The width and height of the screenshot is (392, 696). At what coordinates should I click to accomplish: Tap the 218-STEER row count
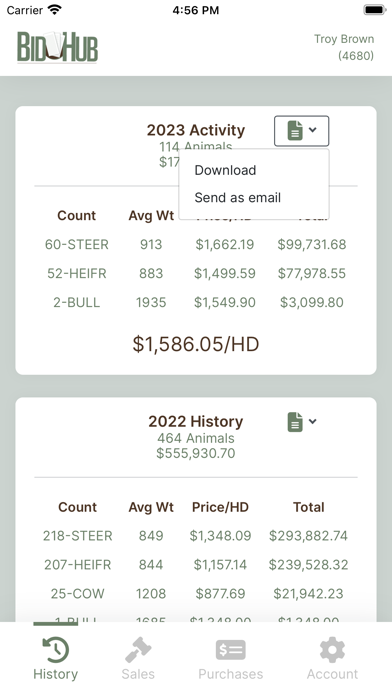[x=78, y=536]
